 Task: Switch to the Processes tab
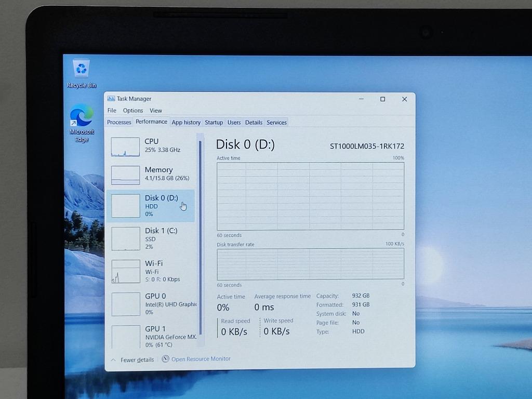119,122
